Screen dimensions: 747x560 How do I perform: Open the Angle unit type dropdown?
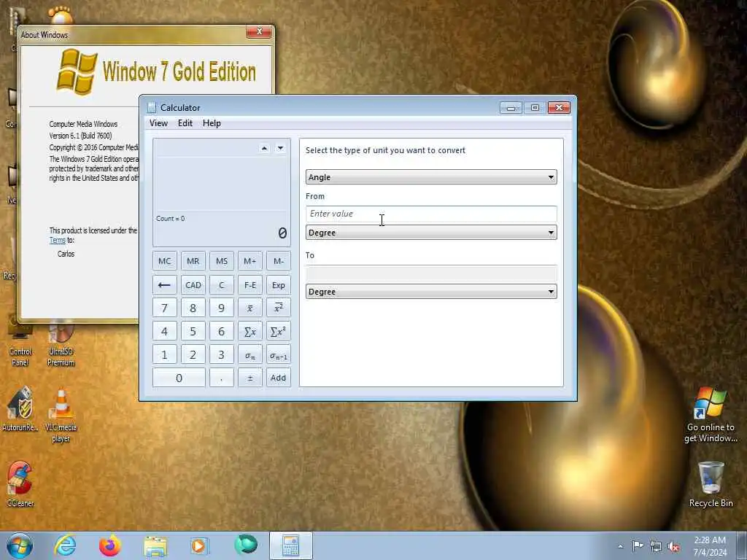(x=431, y=177)
